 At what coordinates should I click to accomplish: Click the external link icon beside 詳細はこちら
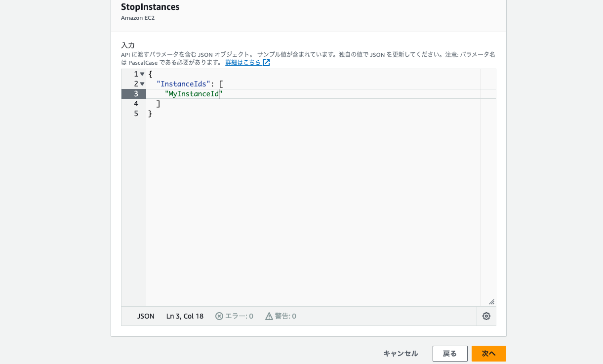(266, 62)
